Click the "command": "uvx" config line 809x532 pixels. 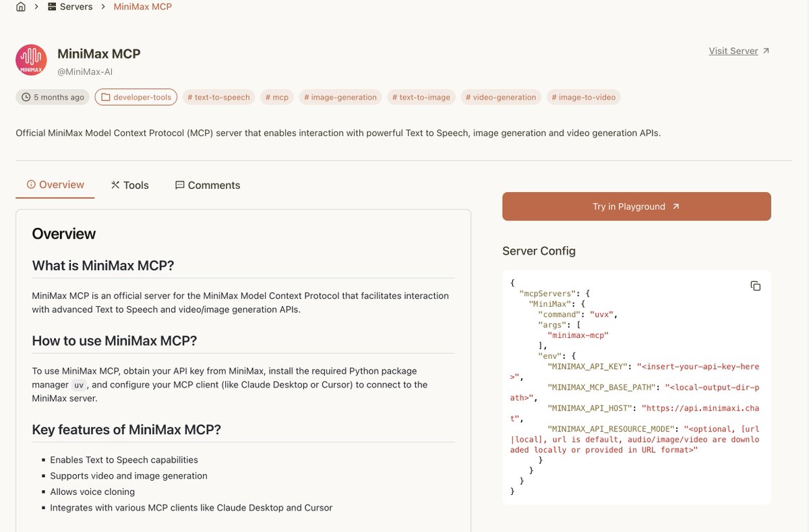pos(577,314)
